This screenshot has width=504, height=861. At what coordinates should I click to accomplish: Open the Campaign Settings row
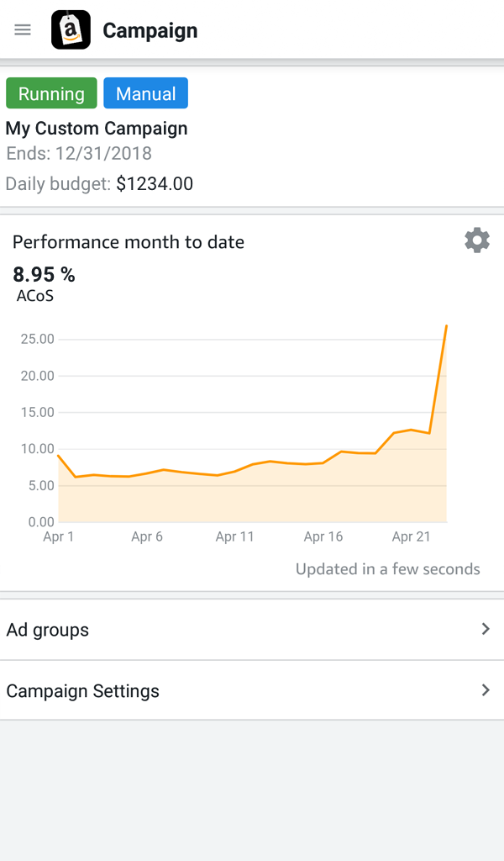(252, 691)
